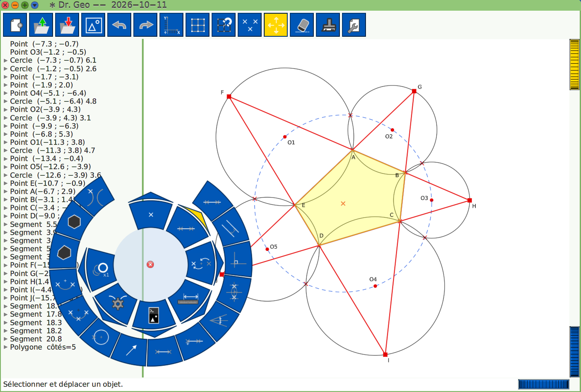
Task: Close the radial menu with red center button
Action: (150, 265)
